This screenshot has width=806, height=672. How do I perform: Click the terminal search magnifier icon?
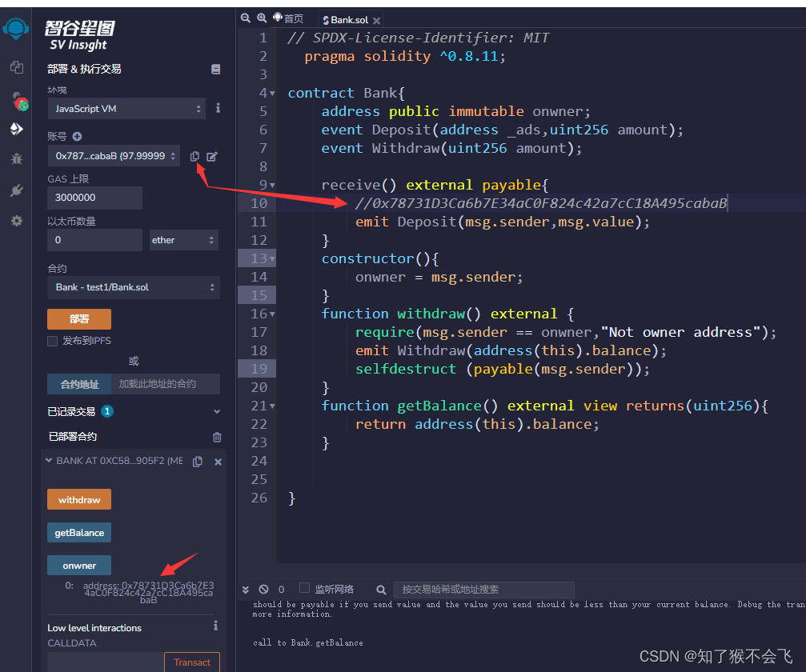pos(381,590)
